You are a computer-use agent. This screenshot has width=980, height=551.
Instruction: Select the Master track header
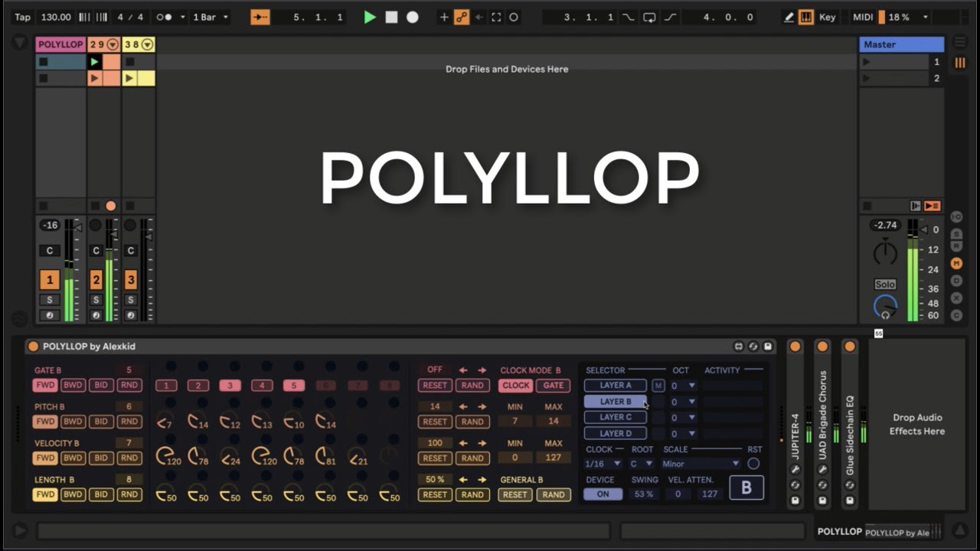pos(901,44)
